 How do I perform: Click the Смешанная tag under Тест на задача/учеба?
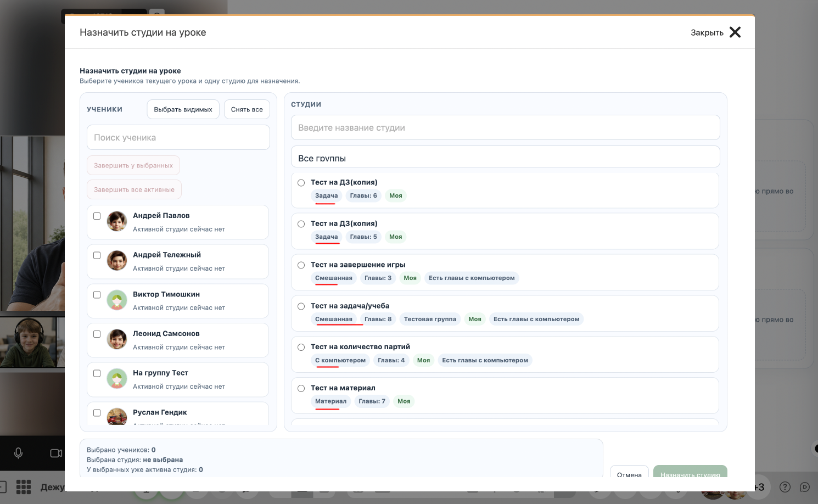tap(334, 319)
